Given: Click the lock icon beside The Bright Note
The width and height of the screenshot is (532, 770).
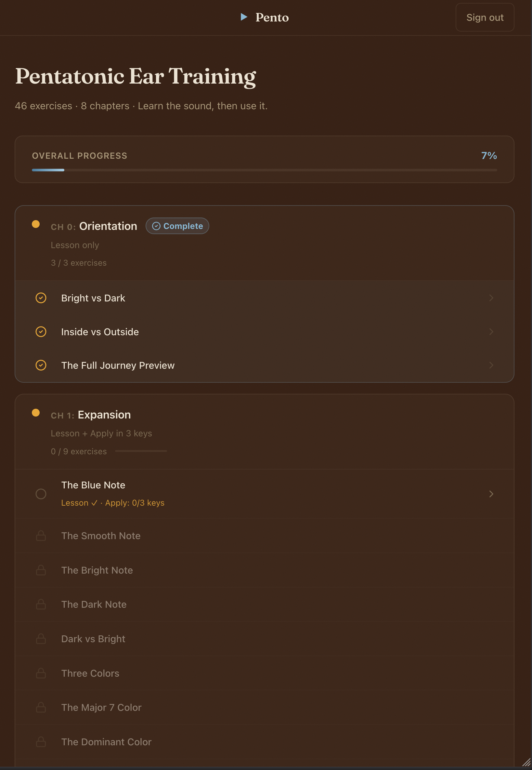Looking at the screenshot, I should coord(41,570).
